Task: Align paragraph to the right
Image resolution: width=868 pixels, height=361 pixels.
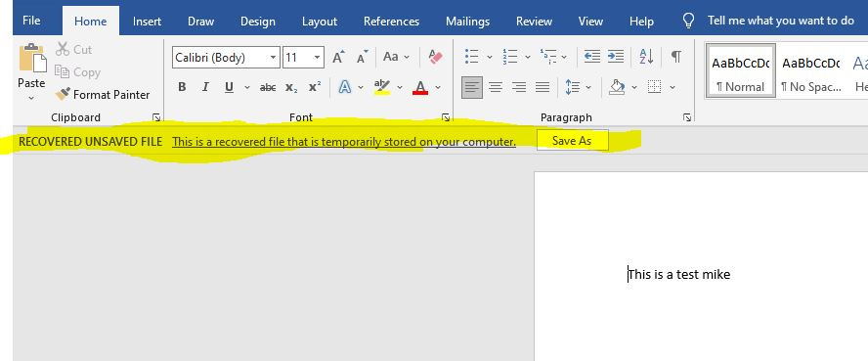Action: (519, 87)
